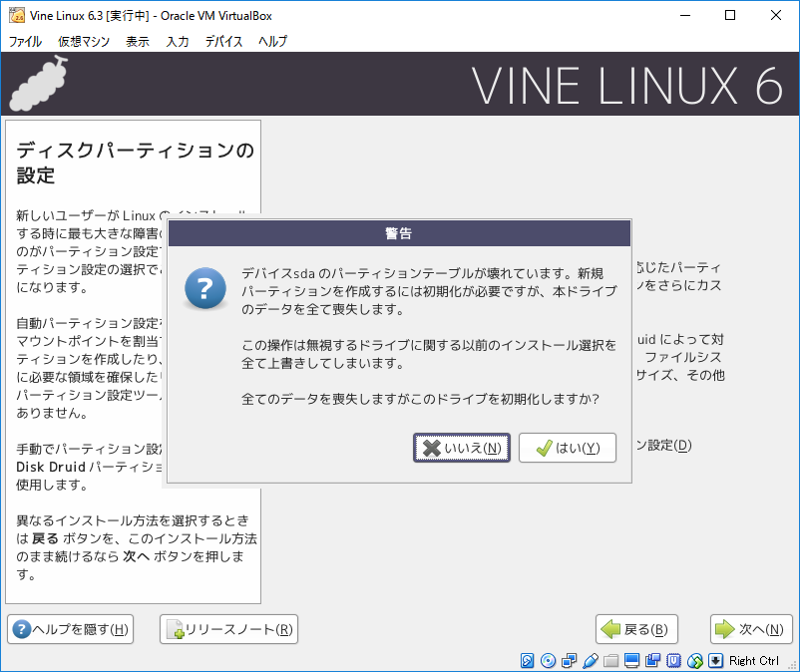Click the USB devices status icon
This screenshot has height=672, width=800.
point(590,661)
